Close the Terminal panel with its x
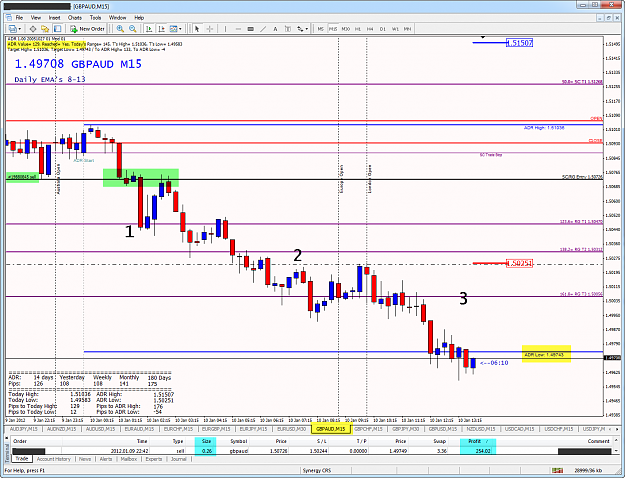Image resolution: width=625 pixels, height=478 pixels. [6, 438]
